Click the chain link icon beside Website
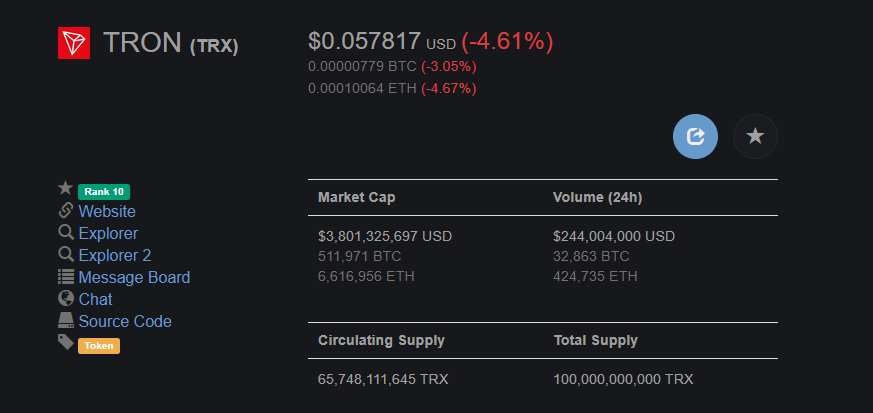The height and width of the screenshot is (413, 873). (x=66, y=210)
